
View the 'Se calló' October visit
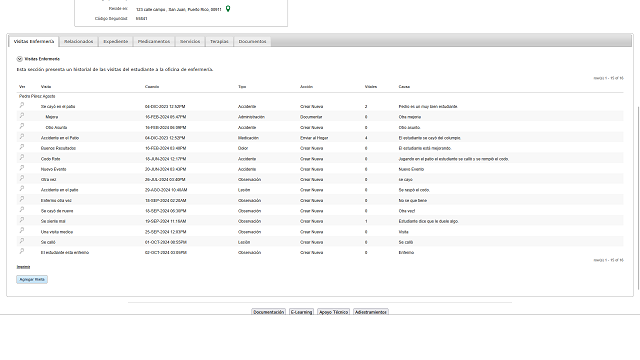point(22,241)
